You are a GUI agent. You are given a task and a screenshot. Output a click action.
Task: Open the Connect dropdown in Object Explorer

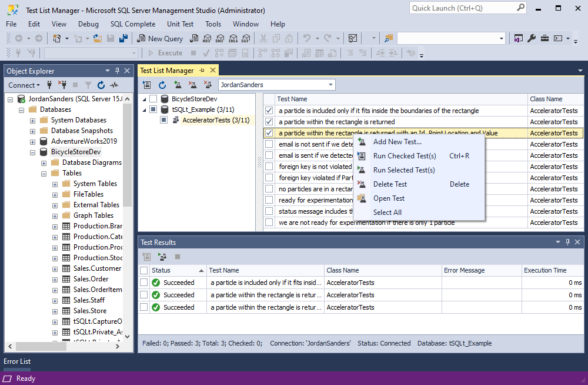[24, 85]
